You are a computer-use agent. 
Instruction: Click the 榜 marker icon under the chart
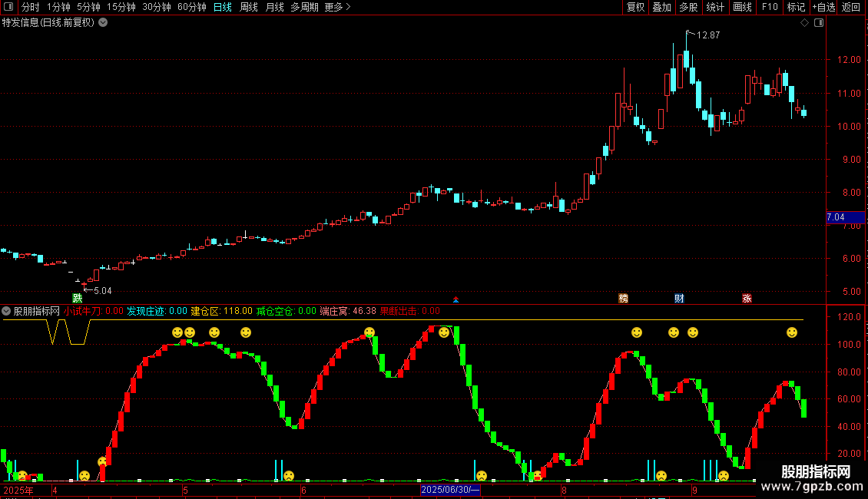(623, 299)
